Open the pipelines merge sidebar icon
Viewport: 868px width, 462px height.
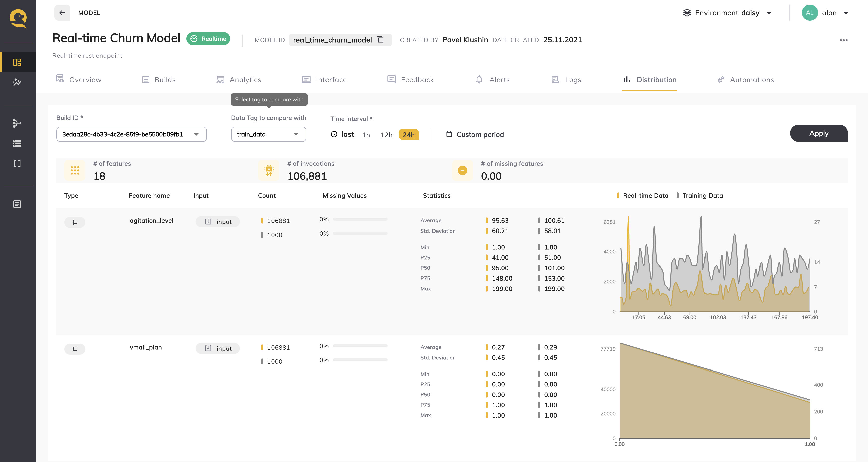(17, 123)
